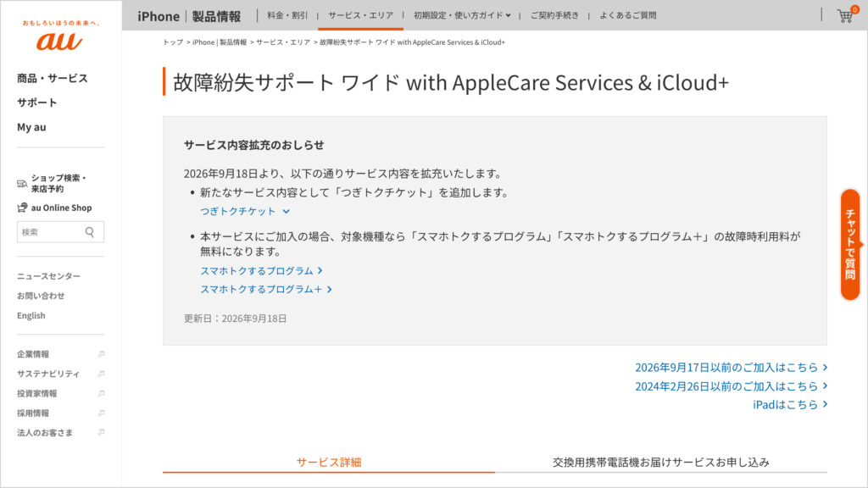Open 2026年9月17日以前のご加入はこちら link

pyautogui.click(x=732, y=368)
